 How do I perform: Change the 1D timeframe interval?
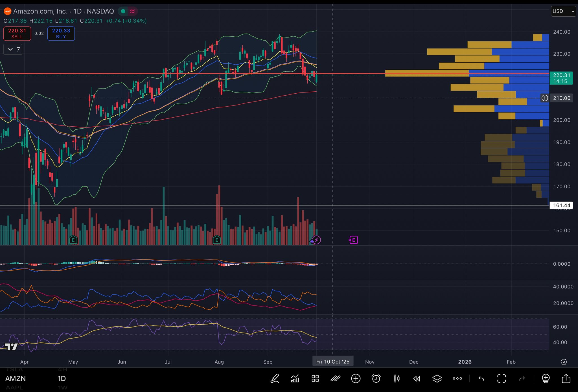tap(62, 378)
